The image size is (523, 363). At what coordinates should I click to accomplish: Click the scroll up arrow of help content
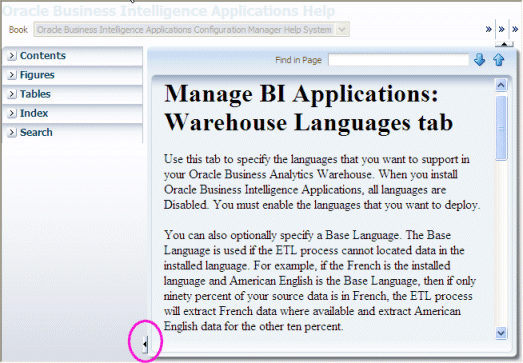pyautogui.click(x=501, y=85)
